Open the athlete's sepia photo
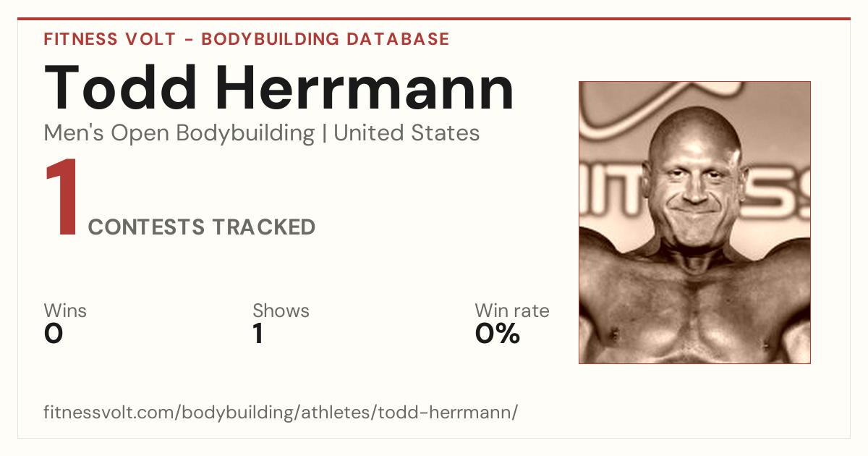 694,222
